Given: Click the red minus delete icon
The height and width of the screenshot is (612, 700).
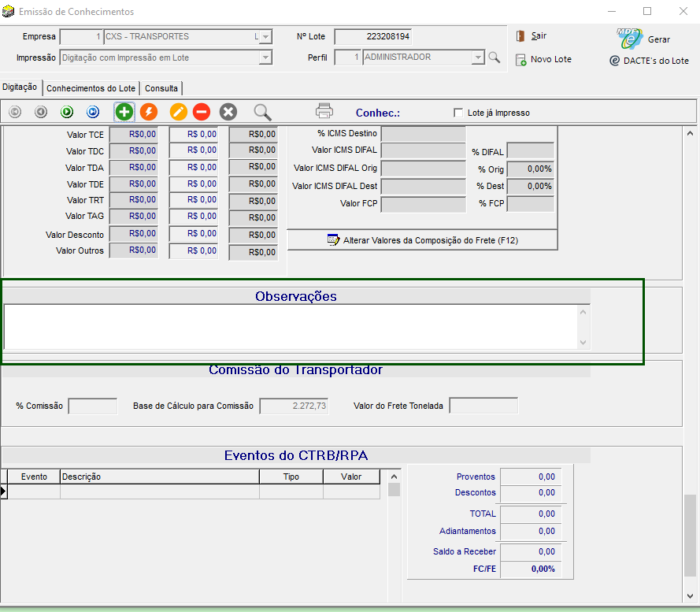Looking at the screenshot, I should (x=202, y=112).
